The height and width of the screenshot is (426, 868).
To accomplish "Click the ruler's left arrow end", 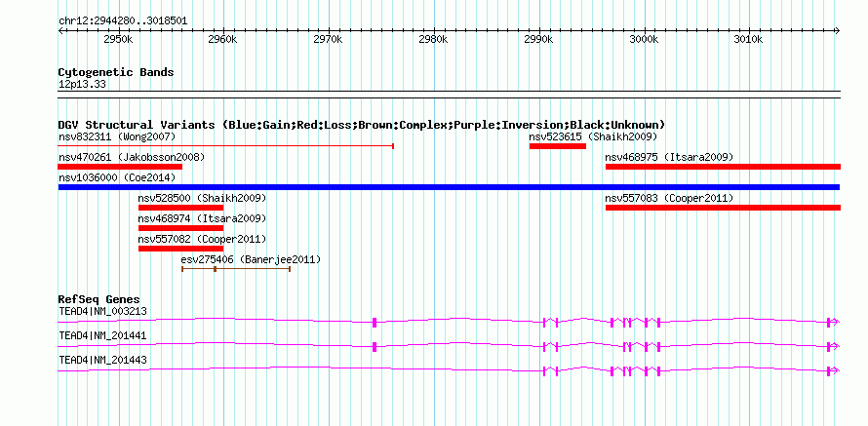I will click(60, 30).
